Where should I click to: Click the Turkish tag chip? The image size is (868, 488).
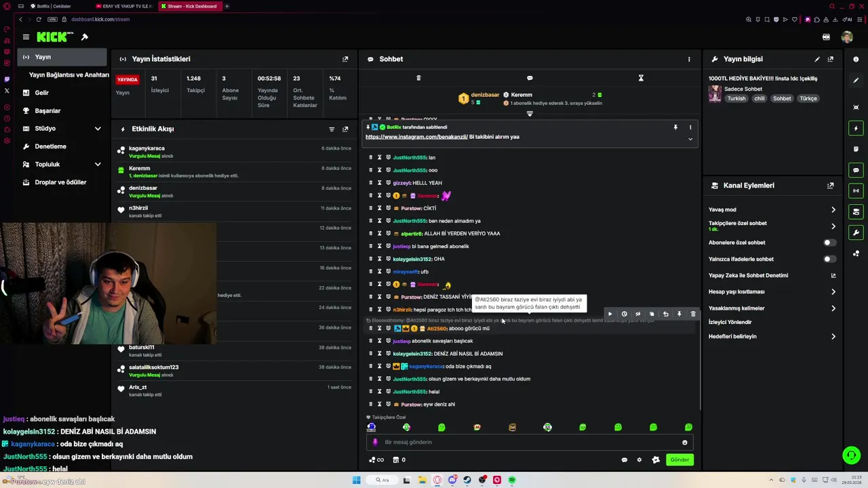[x=736, y=99]
